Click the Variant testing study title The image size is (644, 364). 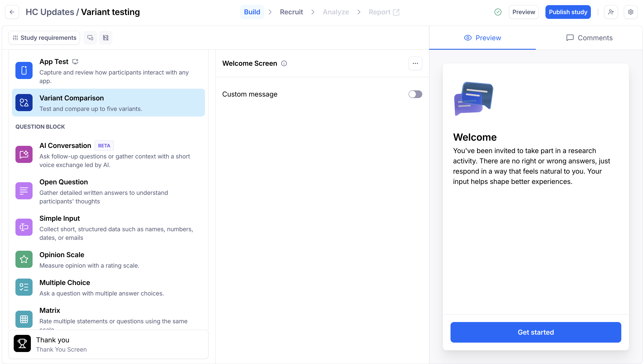click(110, 12)
